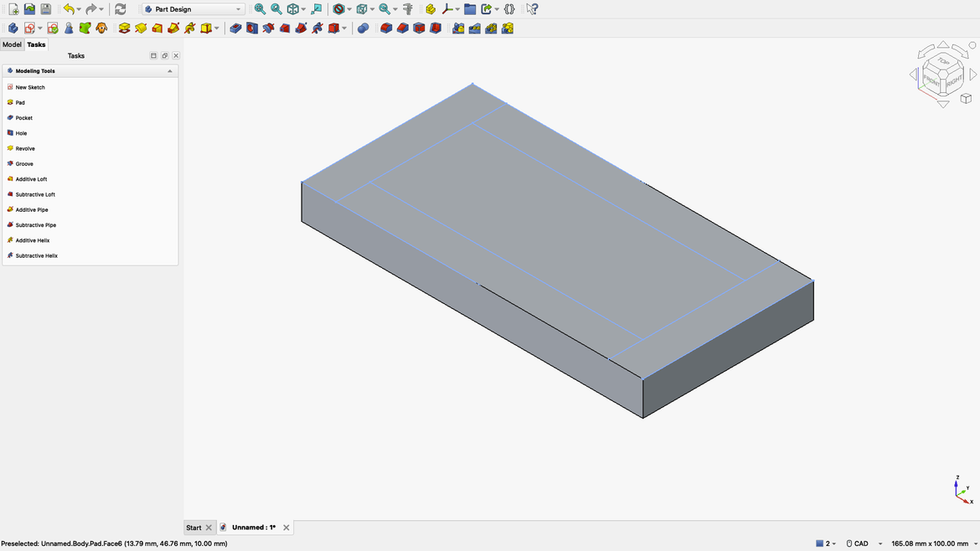This screenshot has height=551, width=980.
Task: Save the document
Action: pyautogui.click(x=45, y=8)
